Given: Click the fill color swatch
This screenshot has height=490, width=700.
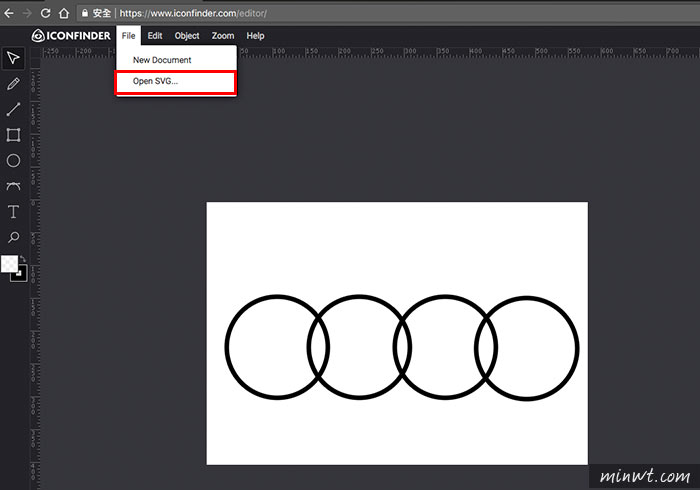Looking at the screenshot, I should click(9, 264).
